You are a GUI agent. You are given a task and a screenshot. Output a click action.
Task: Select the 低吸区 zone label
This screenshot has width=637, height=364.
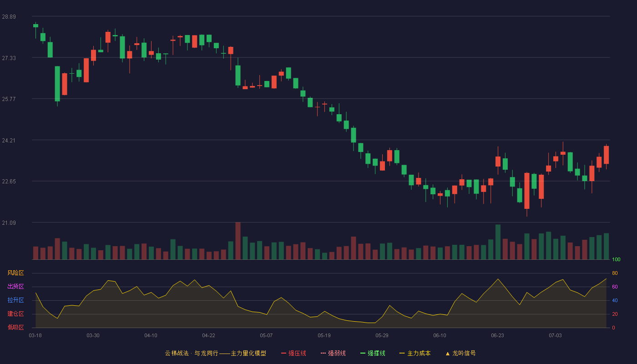tap(15, 327)
